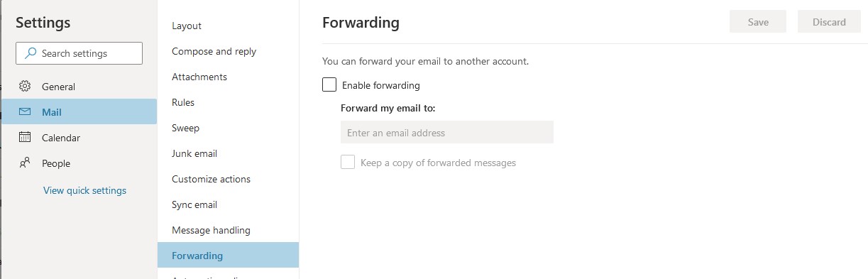Open Compose and reply settings
Image resolution: width=868 pixels, height=279 pixels.
click(214, 51)
